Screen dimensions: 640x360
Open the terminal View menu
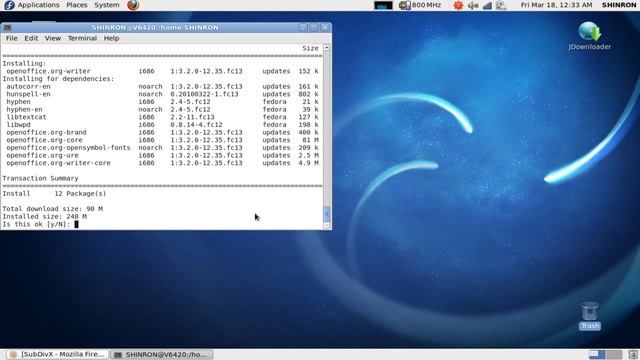click(x=53, y=38)
